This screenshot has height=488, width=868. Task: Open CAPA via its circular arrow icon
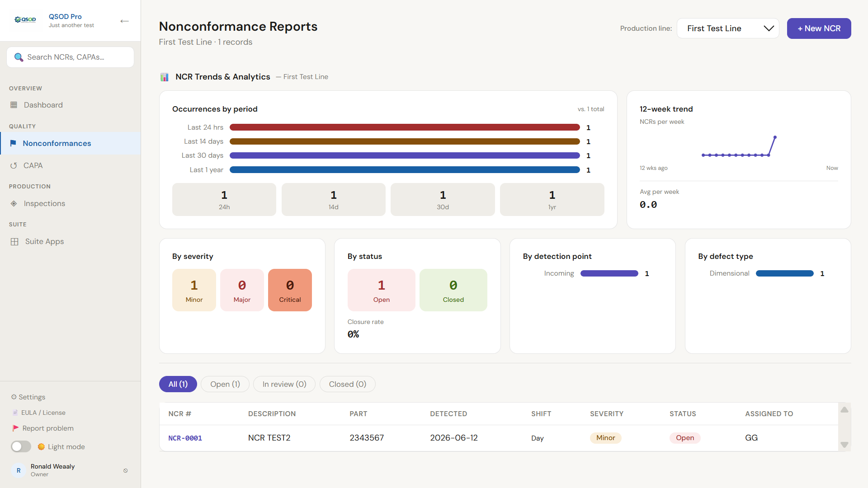pos(14,166)
